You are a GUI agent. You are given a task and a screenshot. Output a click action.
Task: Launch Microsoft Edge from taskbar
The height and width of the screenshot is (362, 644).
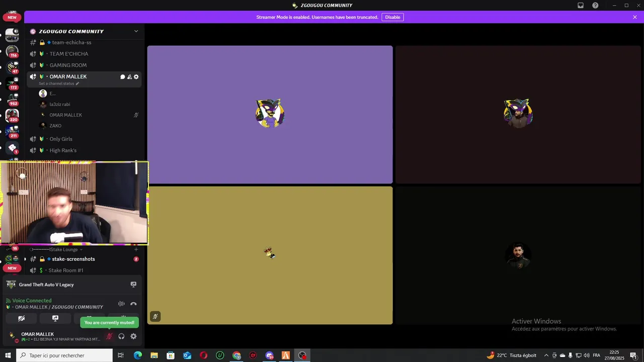pyautogui.click(x=137, y=355)
